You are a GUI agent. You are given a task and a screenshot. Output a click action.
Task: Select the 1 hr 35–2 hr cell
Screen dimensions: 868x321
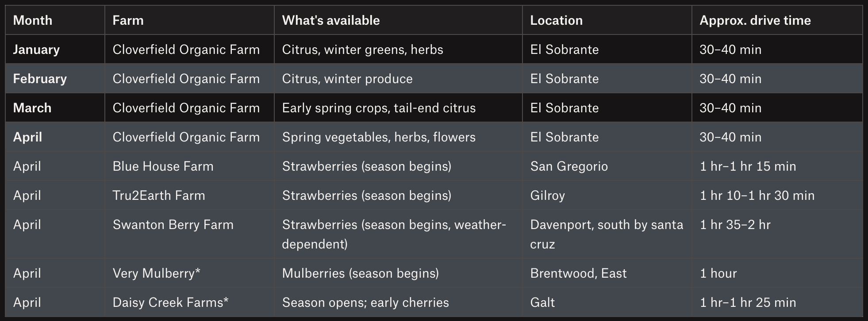click(777, 234)
